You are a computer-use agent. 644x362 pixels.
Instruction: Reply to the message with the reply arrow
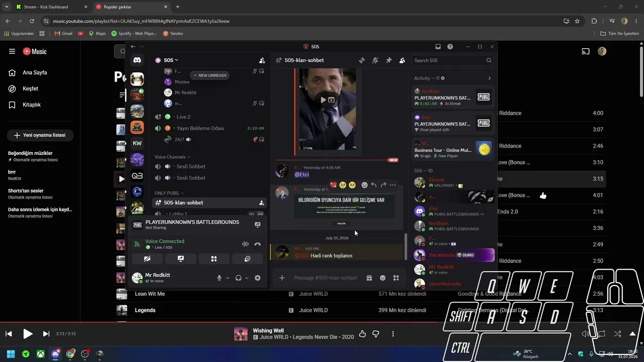point(374,185)
